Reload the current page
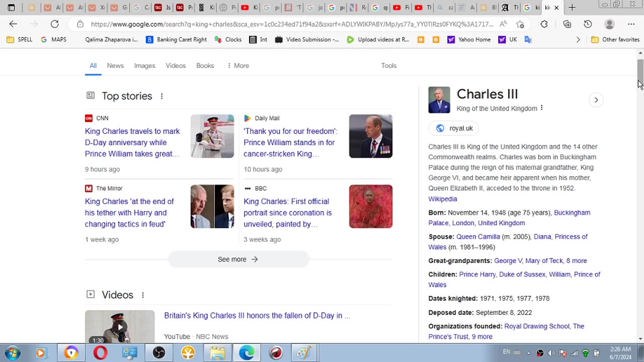The height and width of the screenshot is (362, 644). [55, 24]
